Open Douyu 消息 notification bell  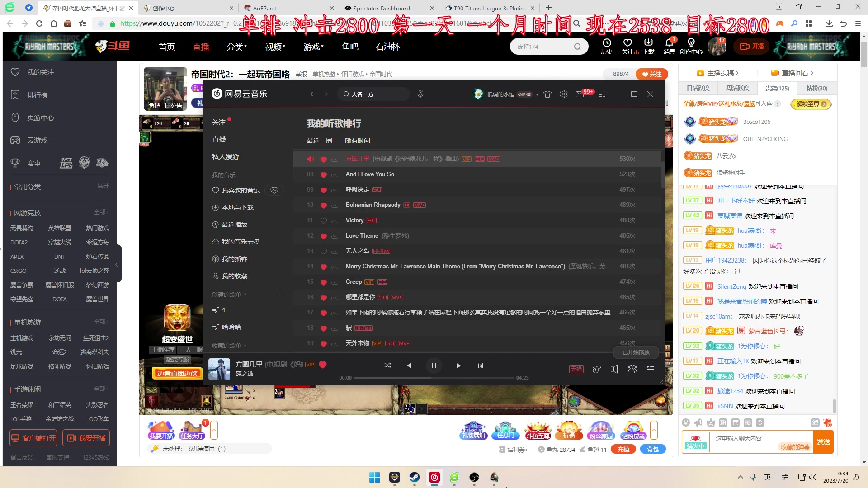pos(669,46)
